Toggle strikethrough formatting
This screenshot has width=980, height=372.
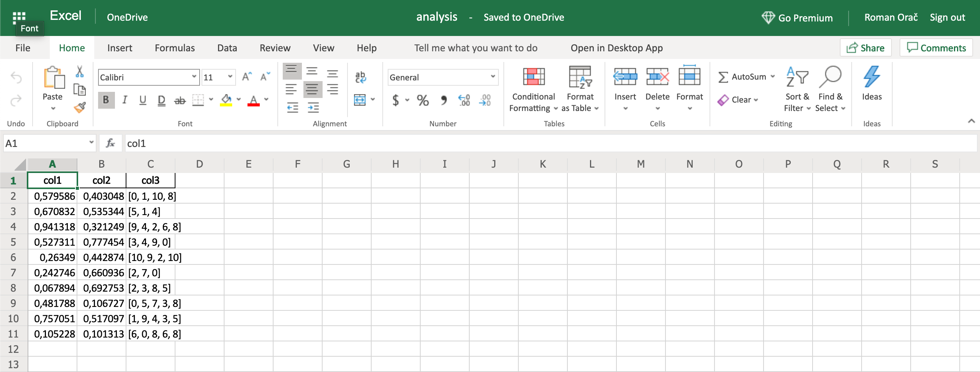point(180,101)
